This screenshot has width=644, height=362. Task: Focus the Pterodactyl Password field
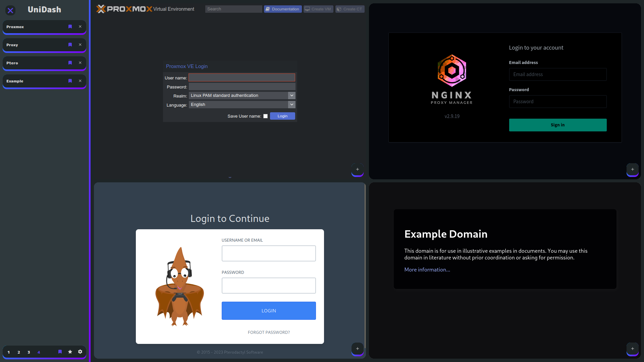coord(269,286)
